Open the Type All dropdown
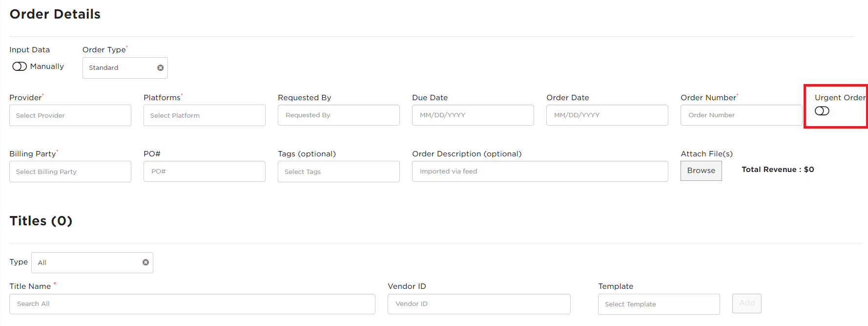Screen dimensions: 868x326 92,262
